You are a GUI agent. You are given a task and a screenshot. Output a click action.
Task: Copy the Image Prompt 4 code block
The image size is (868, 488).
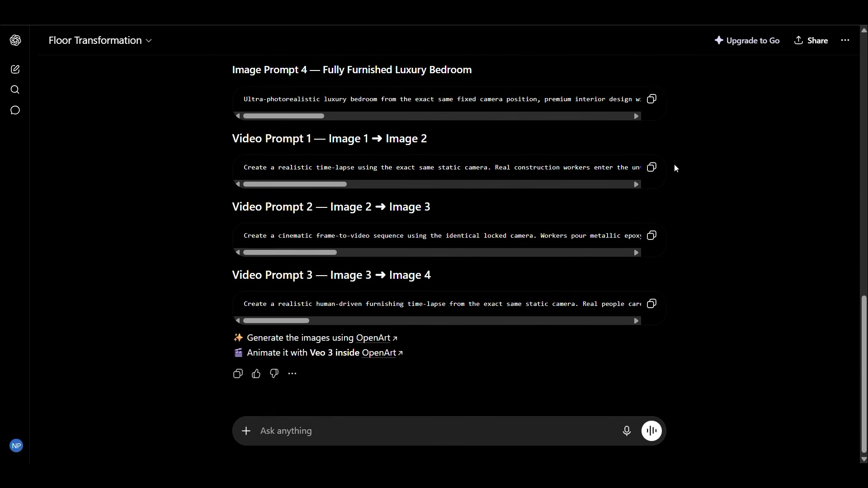651,99
